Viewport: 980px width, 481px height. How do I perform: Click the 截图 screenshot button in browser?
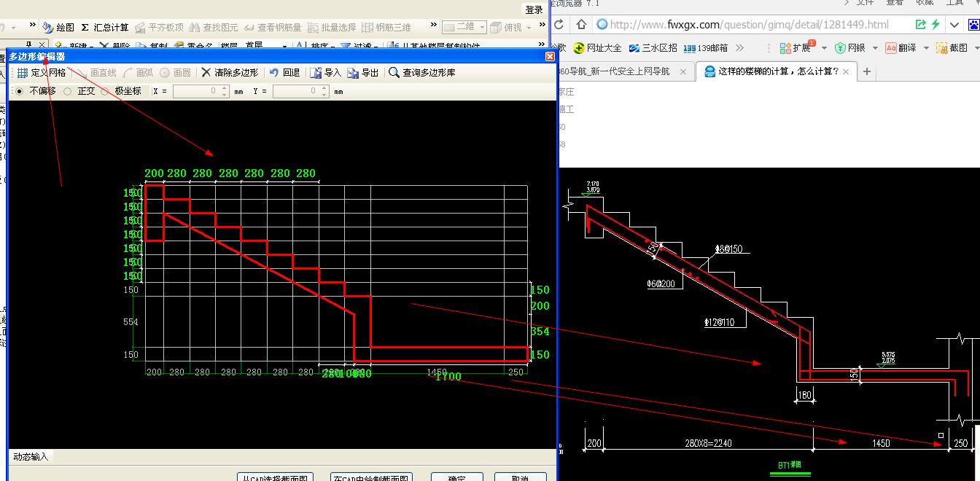coord(952,48)
